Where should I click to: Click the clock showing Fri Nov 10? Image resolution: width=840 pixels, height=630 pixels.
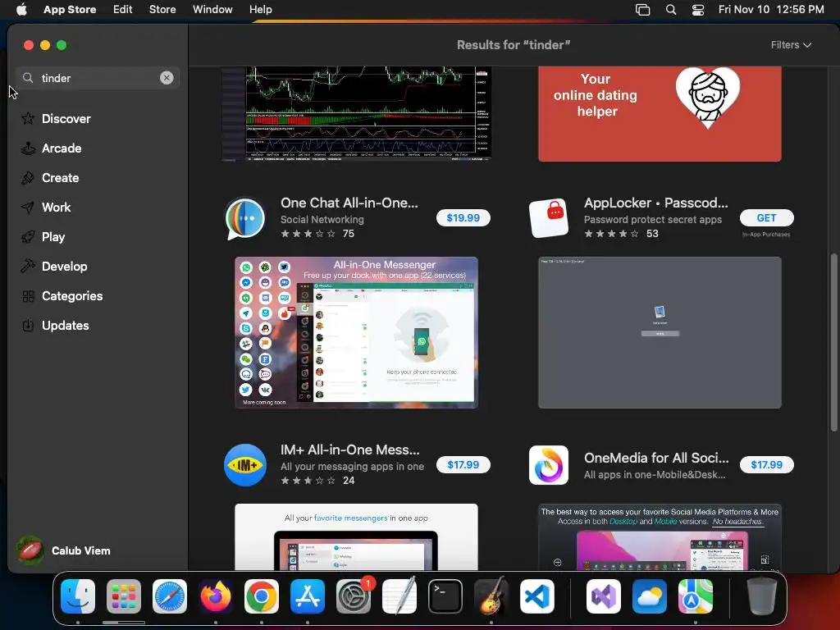[771, 10]
